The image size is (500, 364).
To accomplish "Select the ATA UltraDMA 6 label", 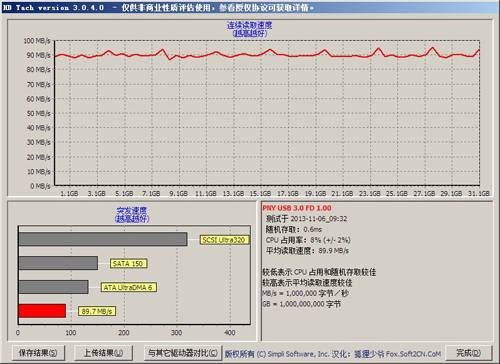I will point(128,287).
